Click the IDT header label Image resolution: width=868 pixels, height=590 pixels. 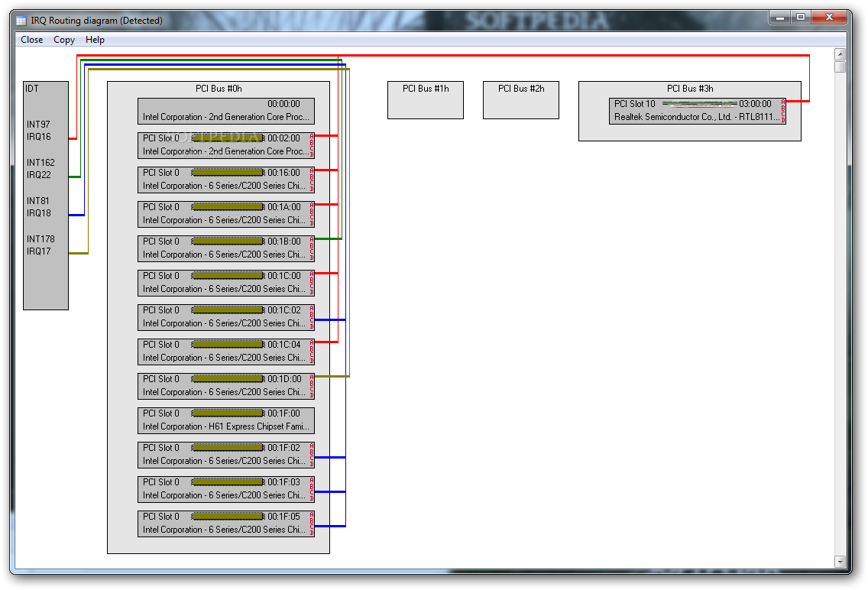[31, 89]
